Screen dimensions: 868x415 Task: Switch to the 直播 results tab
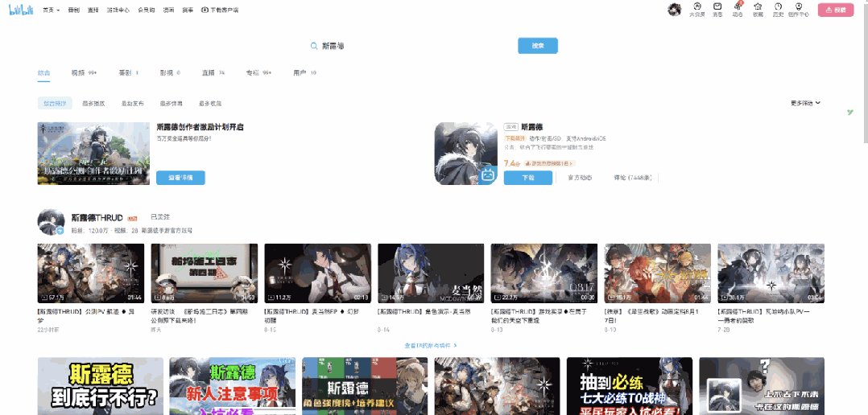coord(213,73)
